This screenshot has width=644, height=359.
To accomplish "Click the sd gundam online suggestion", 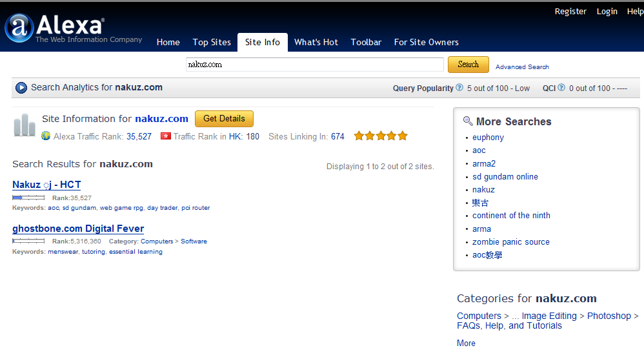I will [x=505, y=177].
